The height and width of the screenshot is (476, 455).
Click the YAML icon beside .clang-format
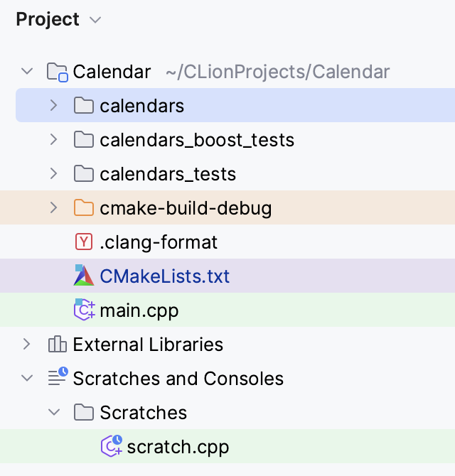[x=83, y=242]
